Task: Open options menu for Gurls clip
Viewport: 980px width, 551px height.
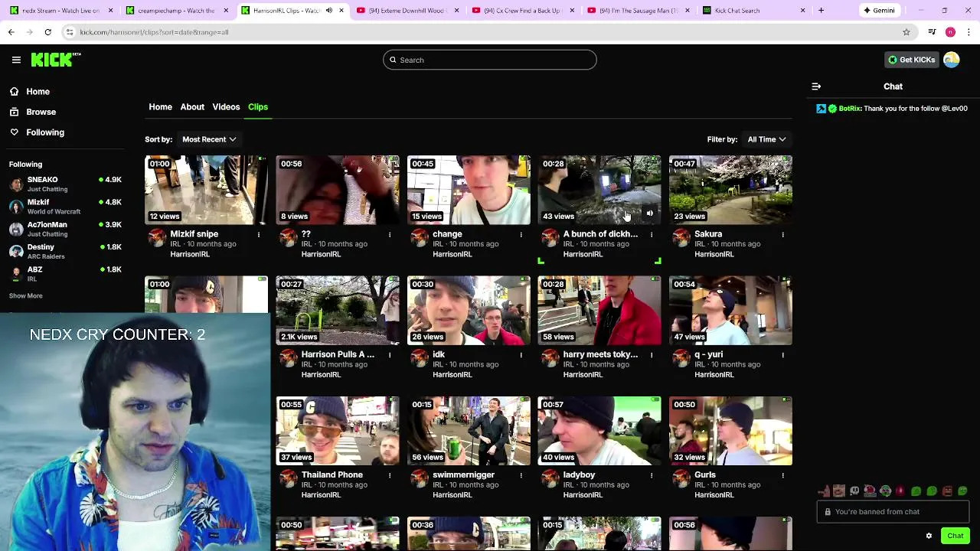Action: tap(782, 475)
